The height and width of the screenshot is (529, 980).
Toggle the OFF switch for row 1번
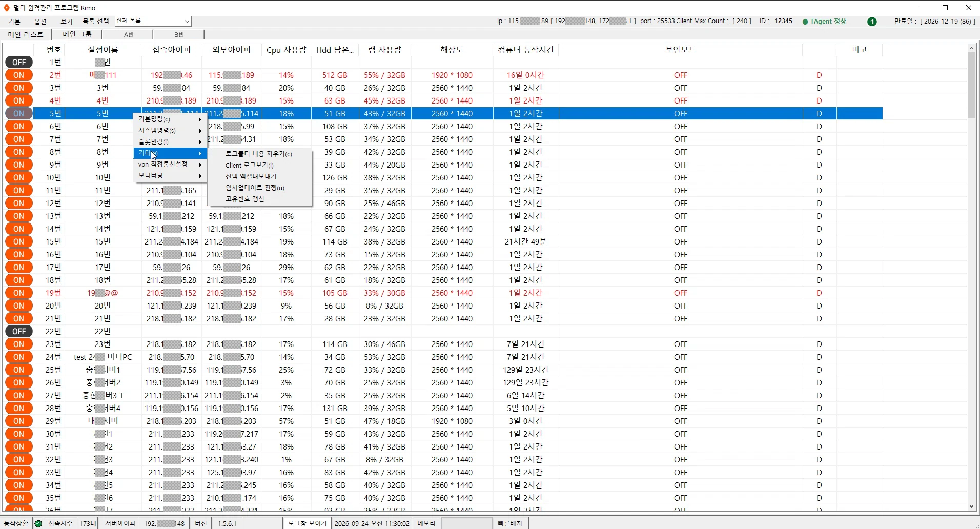tap(19, 62)
